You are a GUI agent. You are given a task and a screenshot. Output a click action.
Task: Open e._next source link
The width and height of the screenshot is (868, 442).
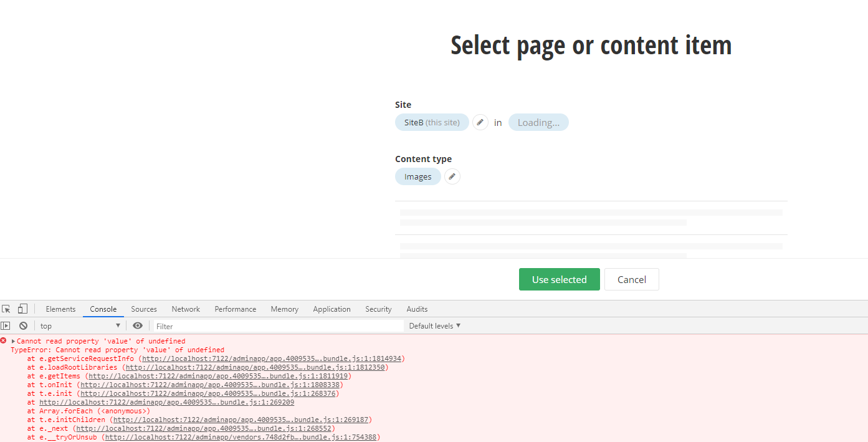click(204, 429)
